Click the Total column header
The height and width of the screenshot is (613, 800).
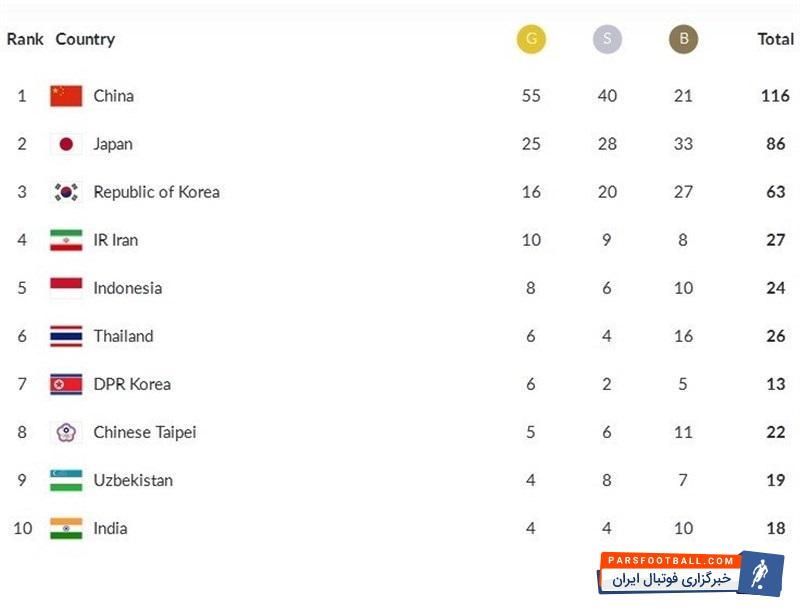(x=775, y=39)
